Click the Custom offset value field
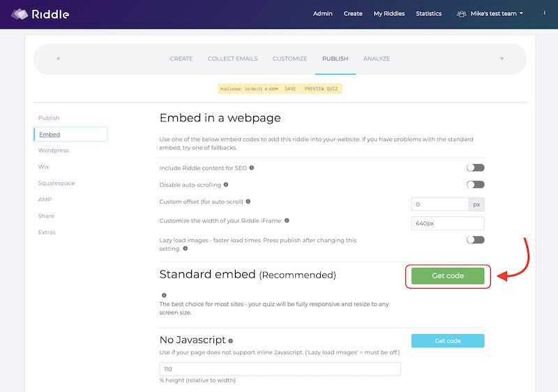Screen dimensions: 558x392 click(440, 204)
